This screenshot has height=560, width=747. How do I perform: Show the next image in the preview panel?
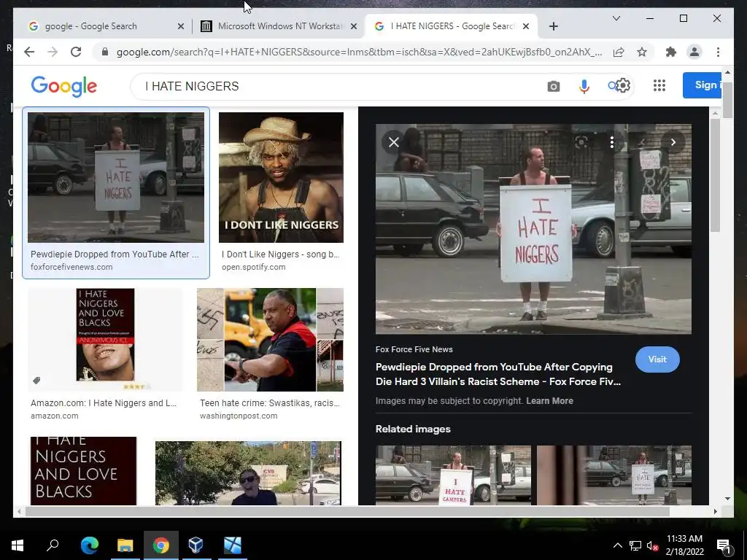[673, 142]
